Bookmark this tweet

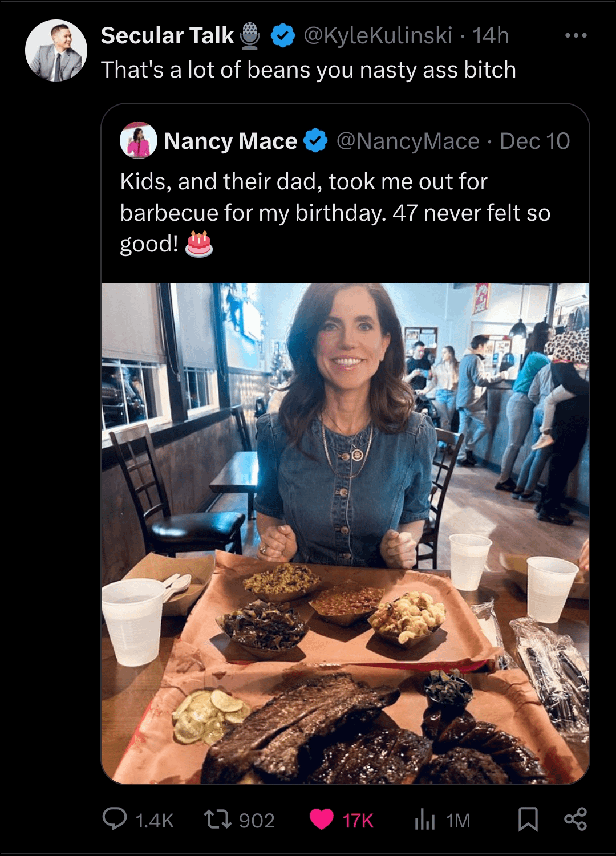pos(528,820)
